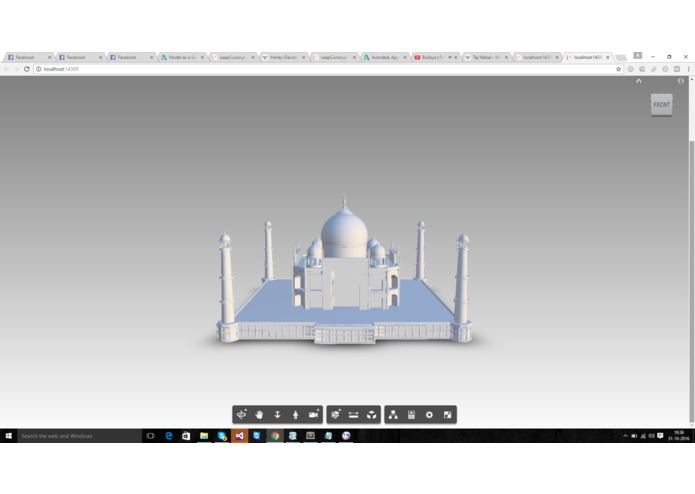
Task: Switch to the Harley-Davids... tab
Action: click(x=284, y=57)
